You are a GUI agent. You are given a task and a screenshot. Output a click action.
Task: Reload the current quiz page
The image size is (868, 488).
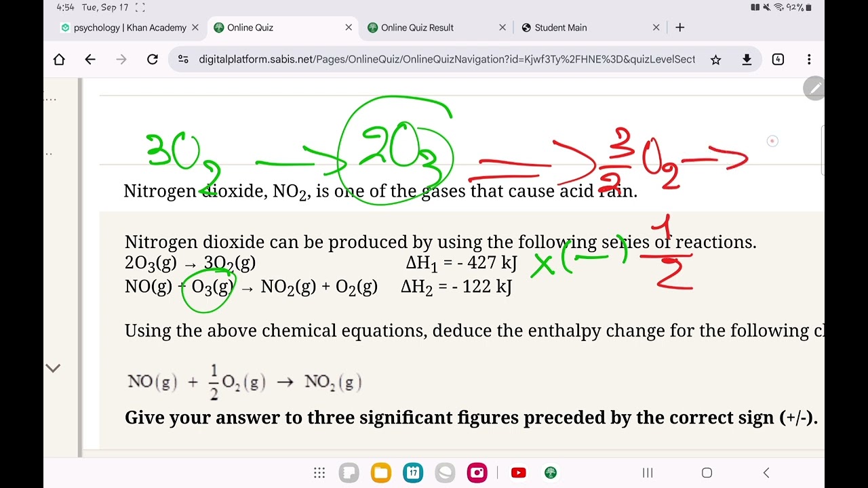(153, 60)
